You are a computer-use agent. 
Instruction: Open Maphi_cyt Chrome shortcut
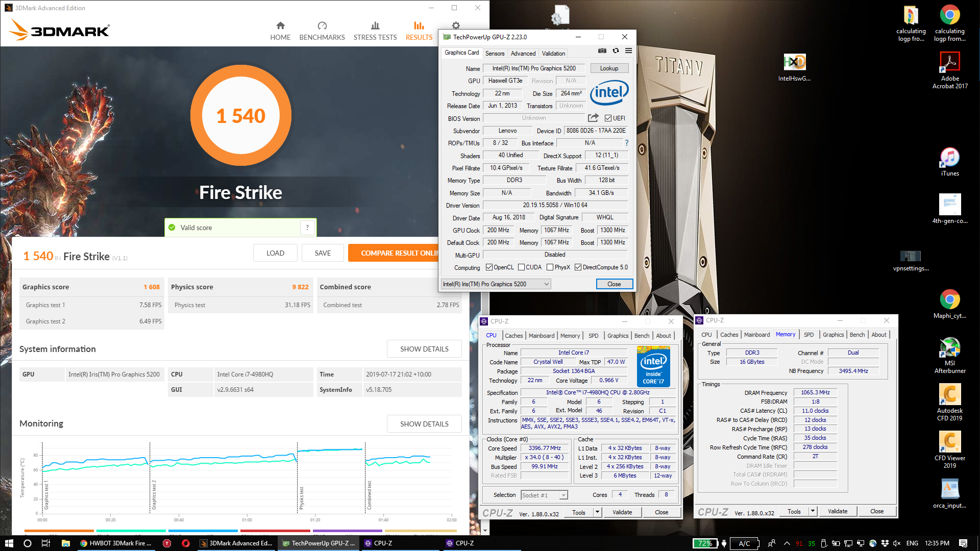coord(949,304)
